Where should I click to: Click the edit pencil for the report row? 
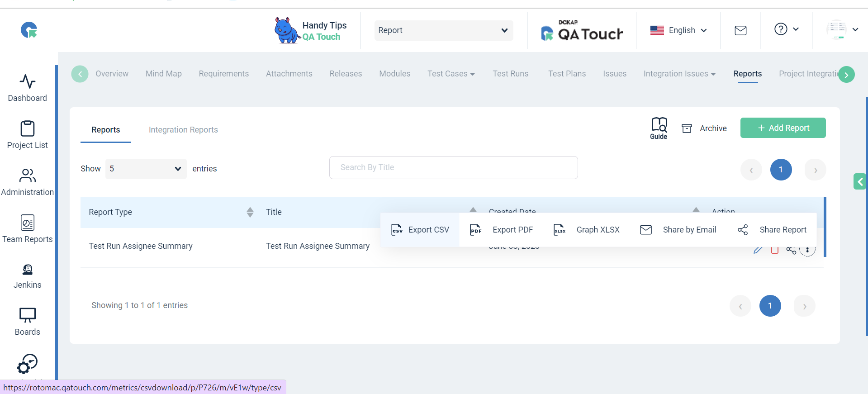[x=758, y=250]
